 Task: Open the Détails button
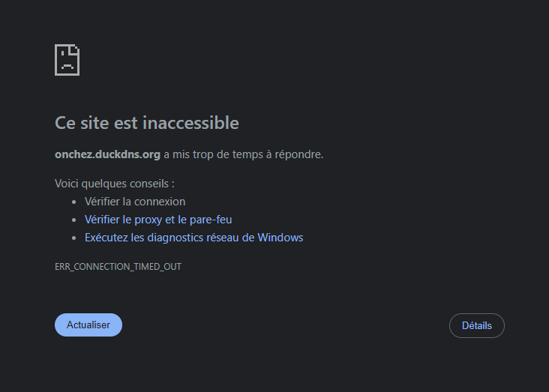[x=476, y=325]
